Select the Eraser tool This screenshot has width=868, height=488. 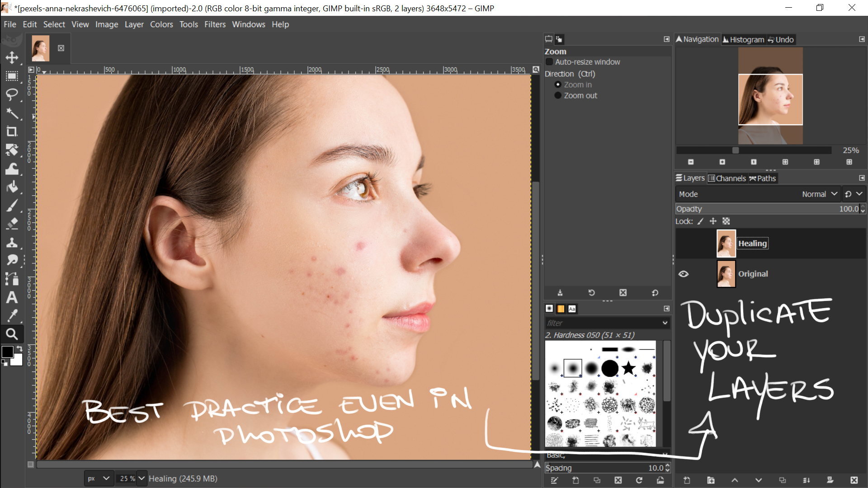[x=12, y=224]
